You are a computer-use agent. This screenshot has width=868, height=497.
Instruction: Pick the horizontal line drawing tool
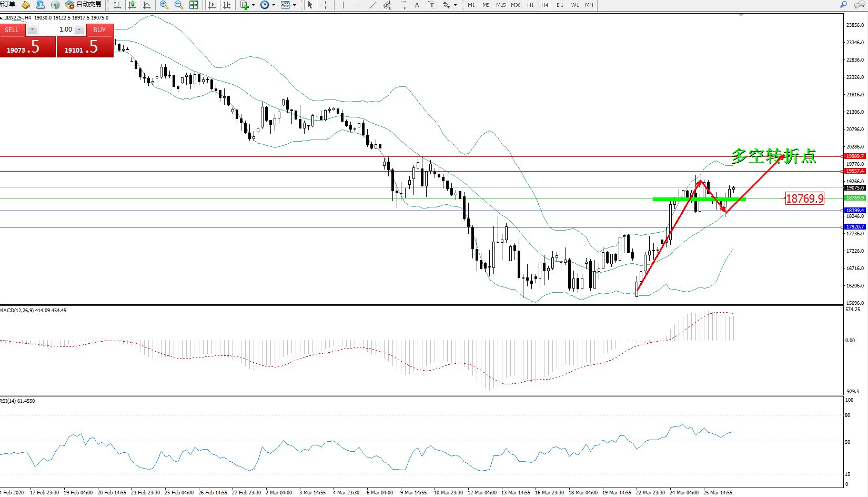tap(358, 5)
